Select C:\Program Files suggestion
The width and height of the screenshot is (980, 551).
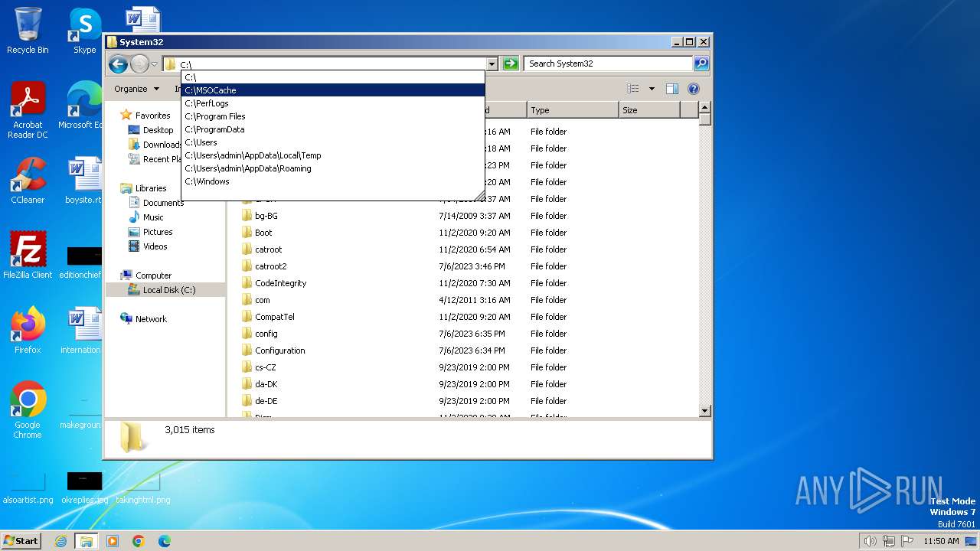333,116
